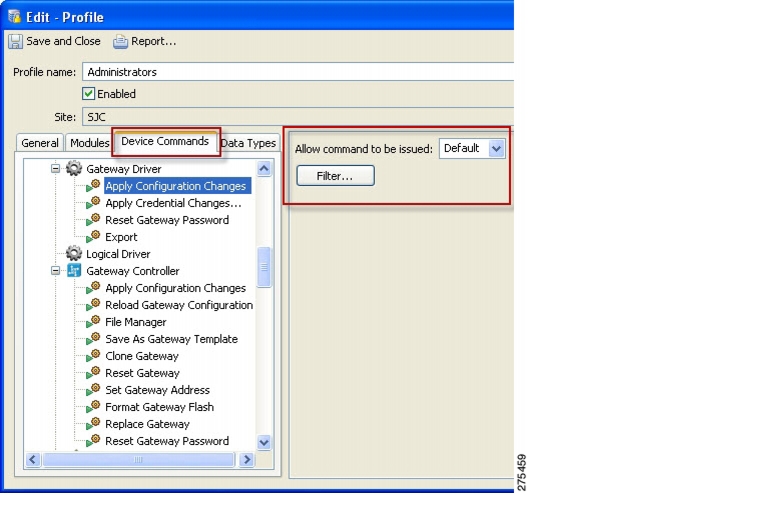Click the Clone Gateway command icon
The image size is (780, 509).
(93, 356)
